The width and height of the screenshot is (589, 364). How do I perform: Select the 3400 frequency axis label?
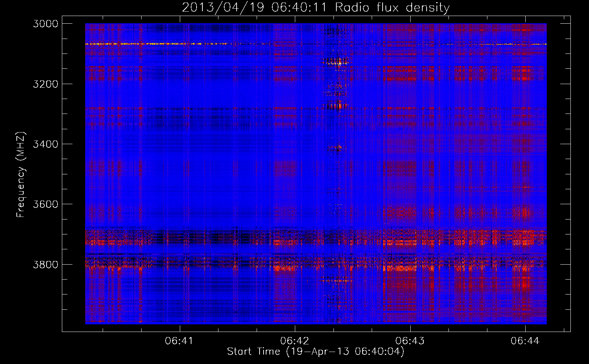click(x=46, y=144)
